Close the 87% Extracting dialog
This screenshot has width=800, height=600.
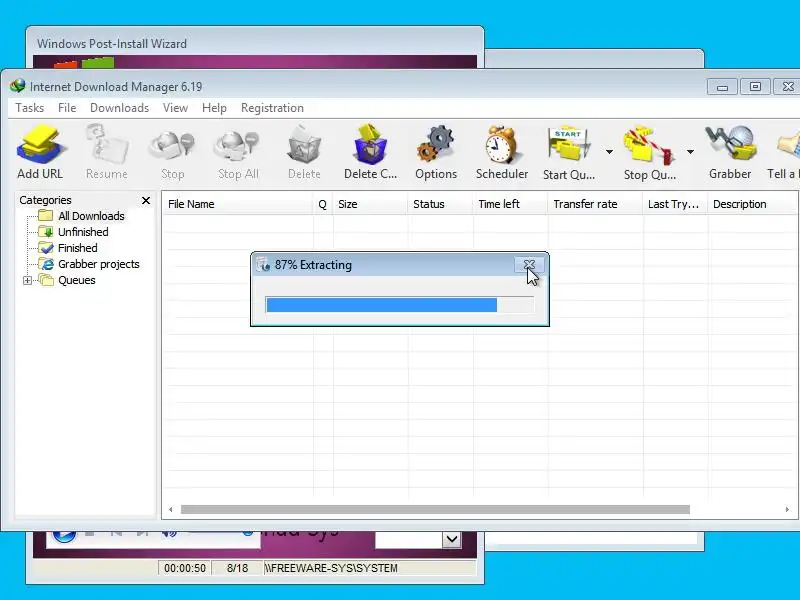pos(529,265)
